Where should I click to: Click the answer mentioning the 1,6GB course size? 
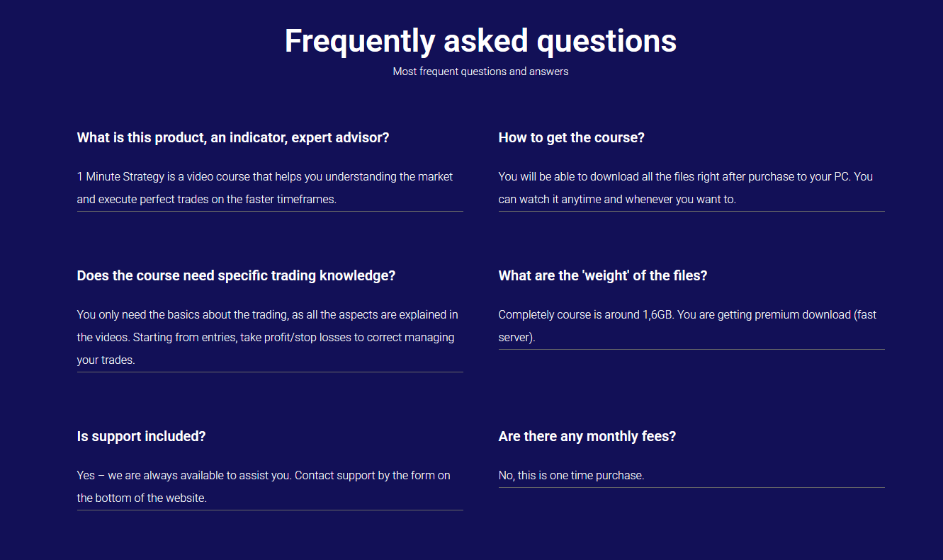(x=687, y=326)
